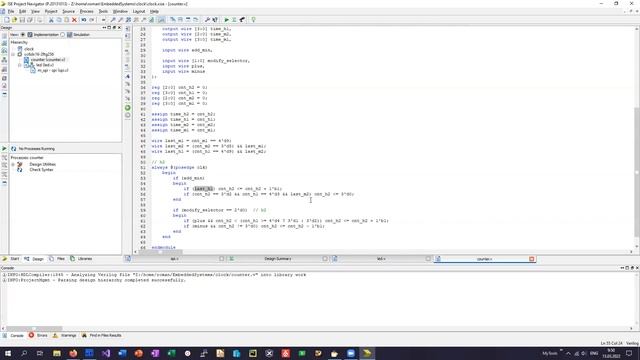Click the Open file toolbar icon
Image resolution: width=640 pixels, height=360 pixels.
[14, 20]
